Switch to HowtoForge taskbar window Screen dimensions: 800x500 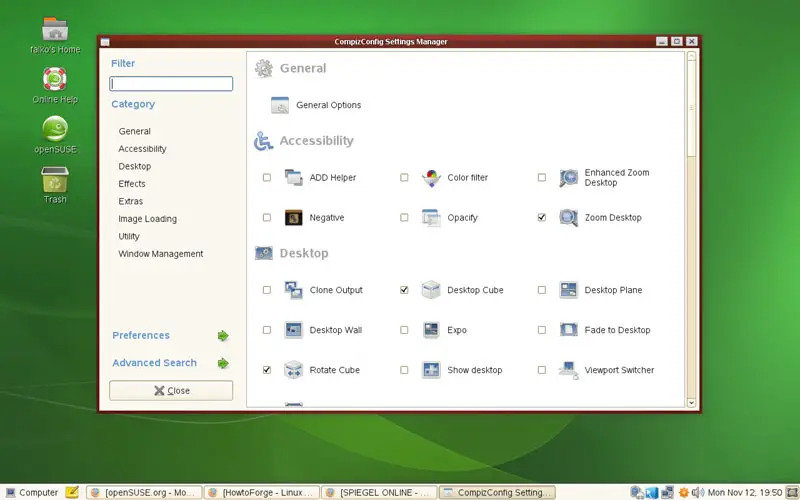point(262,492)
